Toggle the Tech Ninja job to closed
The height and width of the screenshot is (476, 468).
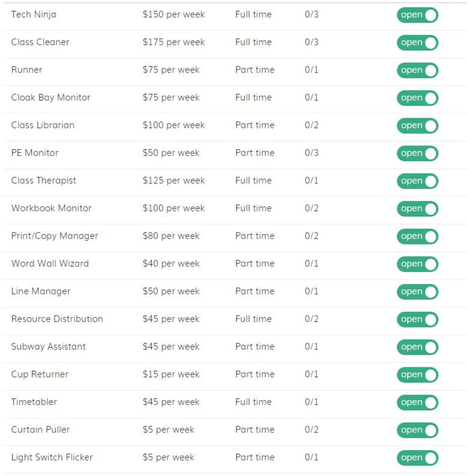[417, 15]
